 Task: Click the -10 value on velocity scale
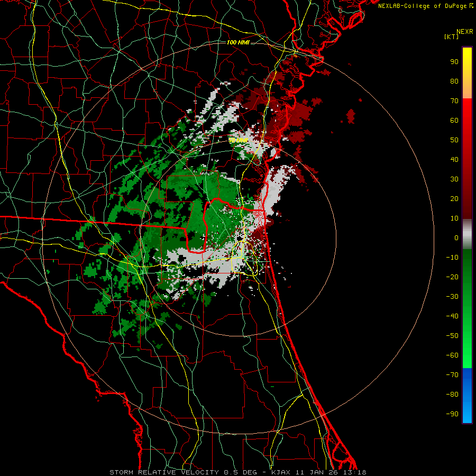pyautogui.click(x=452, y=258)
